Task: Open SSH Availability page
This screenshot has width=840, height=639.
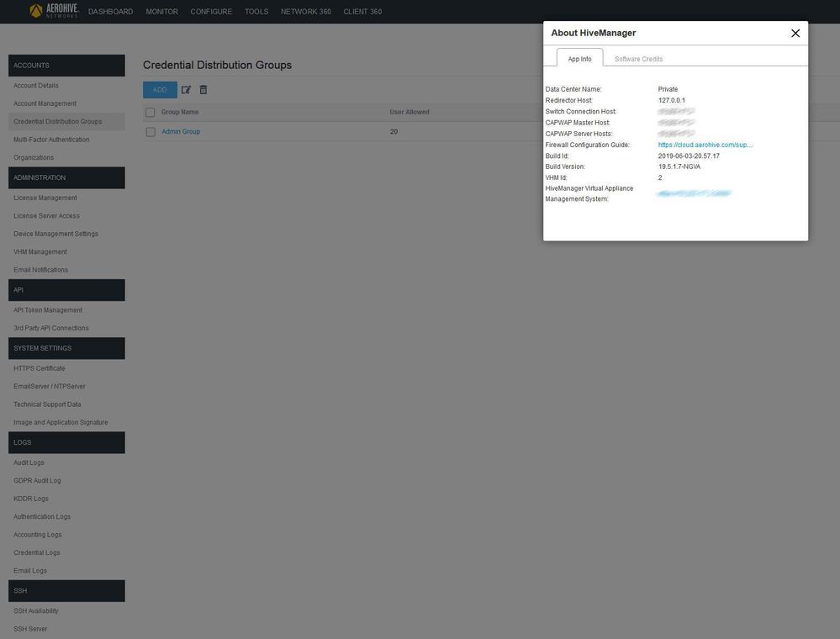Action: tap(36, 611)
